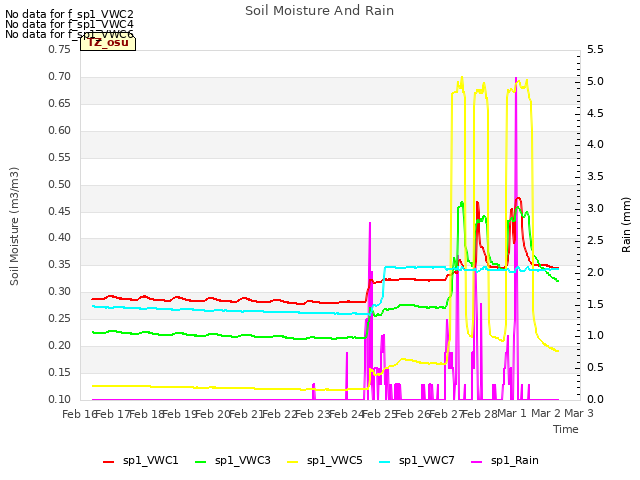Click the sp1_VWC3 legend entry
Viewport: 640px width, 480px height.
[x=233, y=461]
